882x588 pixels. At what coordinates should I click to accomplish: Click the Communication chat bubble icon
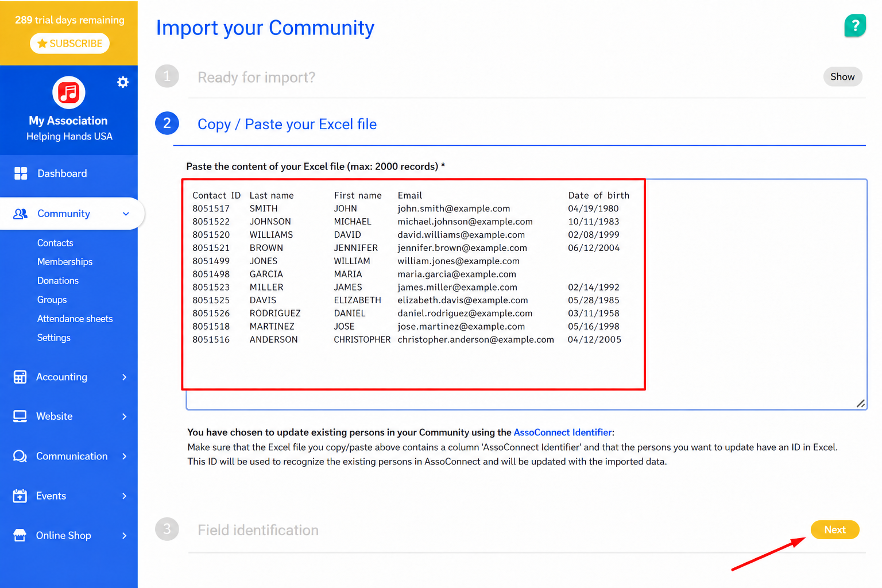click(20, 456)
